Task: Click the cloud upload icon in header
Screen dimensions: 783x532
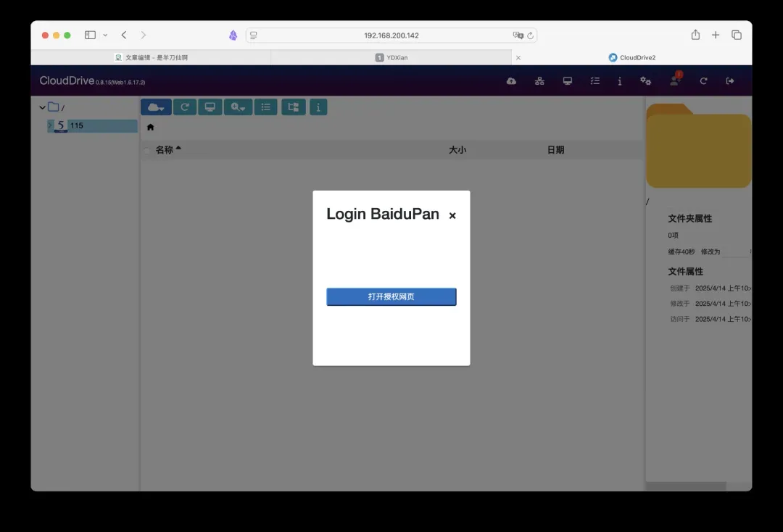Action: click(x=511, y=81)
